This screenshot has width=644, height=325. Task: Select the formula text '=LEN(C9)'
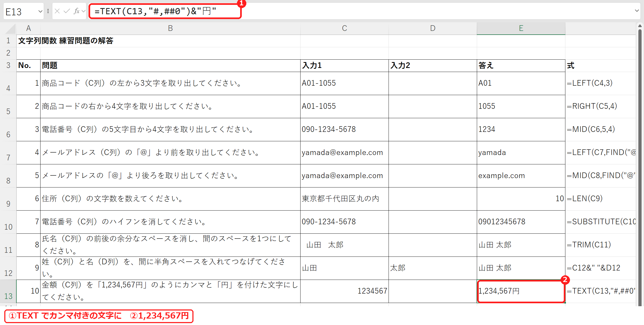585,199
